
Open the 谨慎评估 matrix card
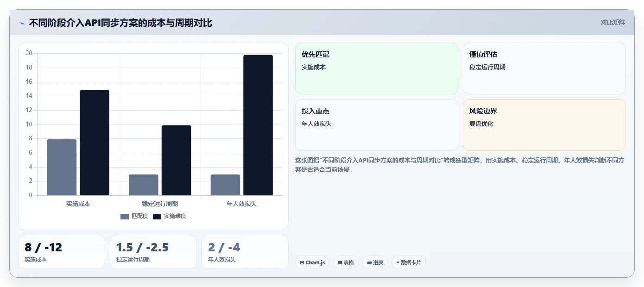coord(544,69)
